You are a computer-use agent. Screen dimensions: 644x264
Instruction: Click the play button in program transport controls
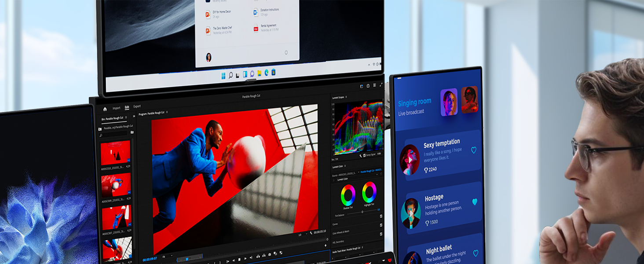point(245,259)
